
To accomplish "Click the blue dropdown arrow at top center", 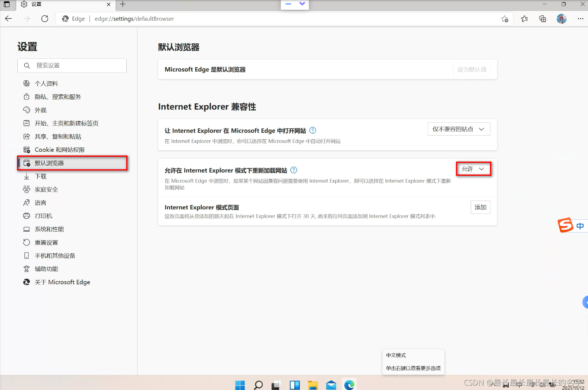I will tap(302, 4).
